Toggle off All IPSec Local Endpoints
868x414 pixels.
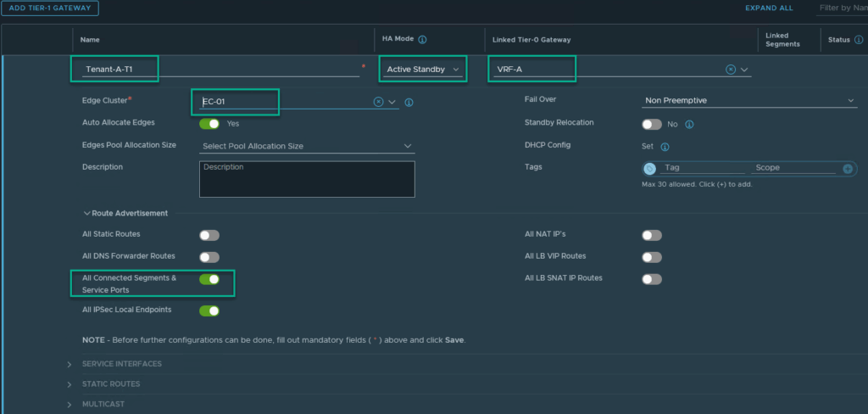pos(209,311)
